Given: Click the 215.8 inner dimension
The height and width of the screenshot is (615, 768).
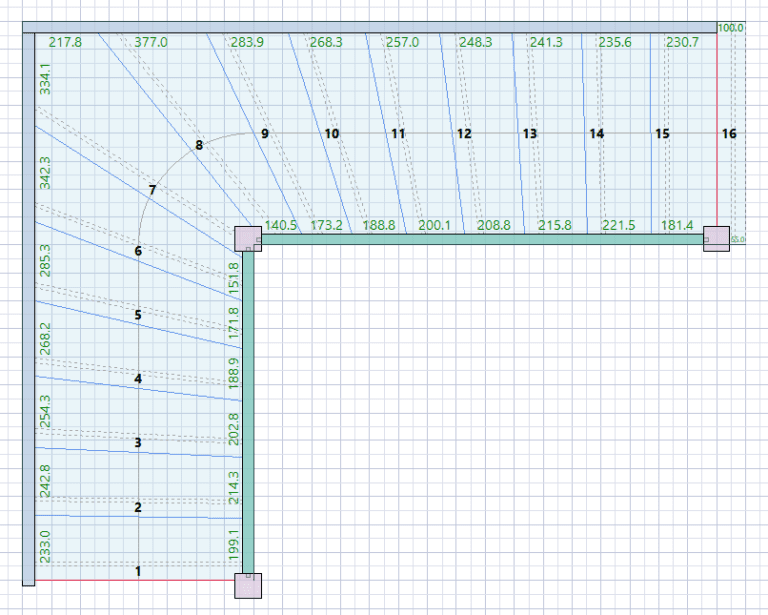Looking at the screenshot, I should [x=555, y=225].
